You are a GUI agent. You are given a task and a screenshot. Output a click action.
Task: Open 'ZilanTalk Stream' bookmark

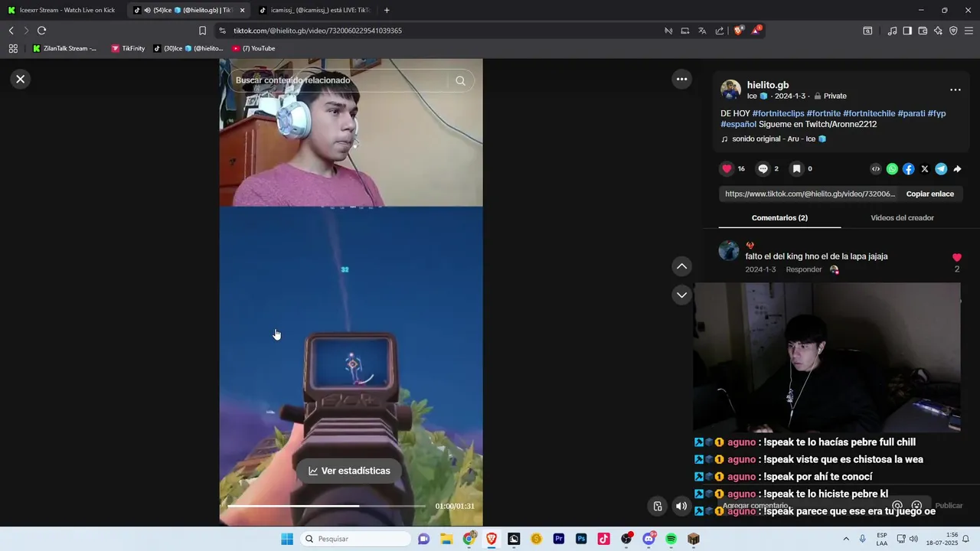(64, 48)
